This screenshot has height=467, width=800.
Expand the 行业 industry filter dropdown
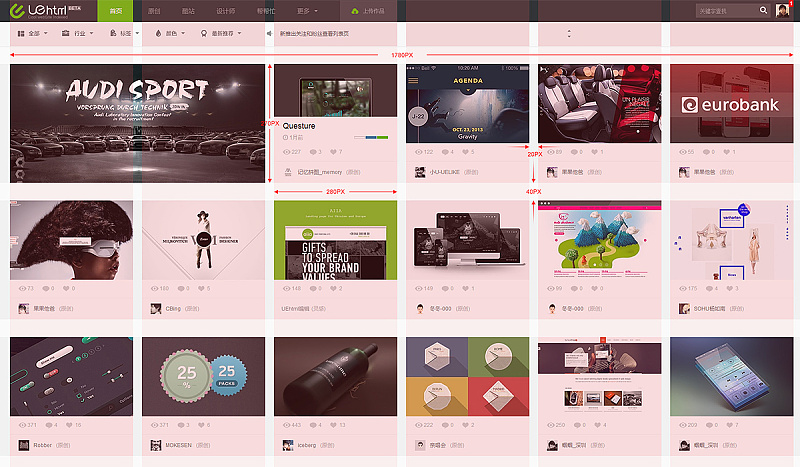tap(78, 33)
